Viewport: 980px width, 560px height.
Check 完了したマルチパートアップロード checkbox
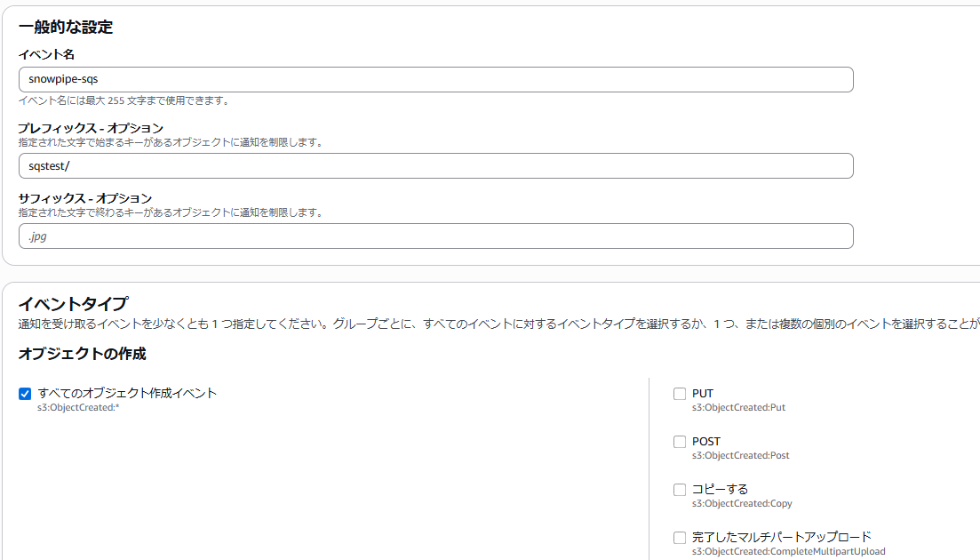point(680,538)
